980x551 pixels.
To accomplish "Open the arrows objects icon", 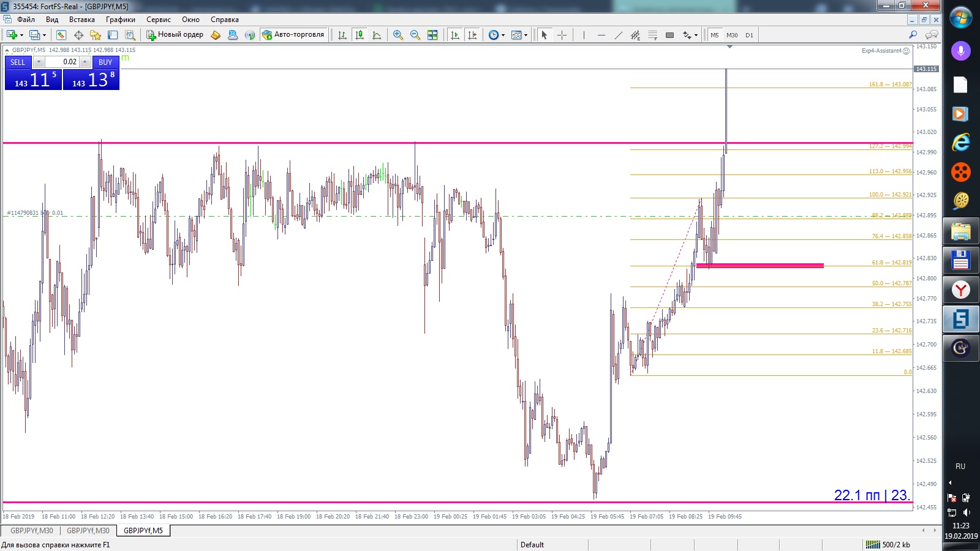I will point(687,35).
